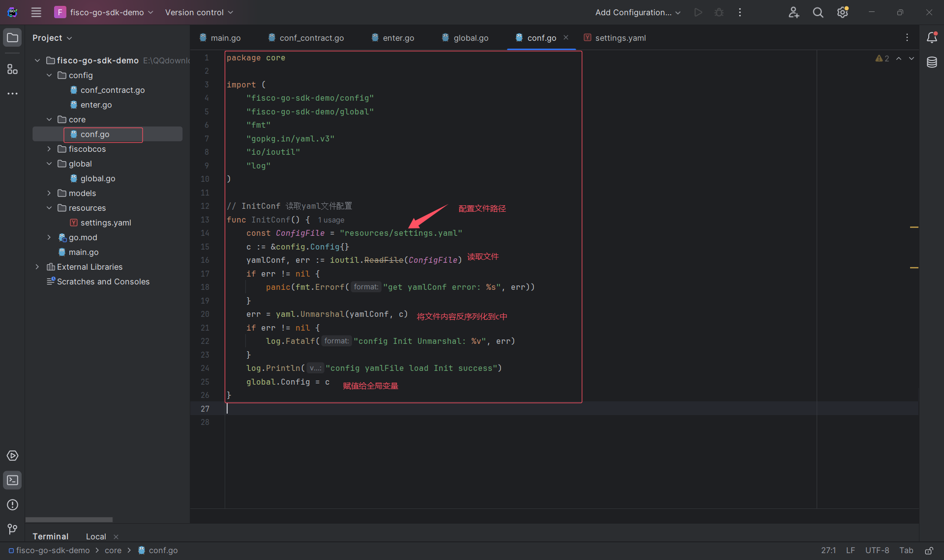Open the Structure tool window icon
Screen dimensions: 944x560
pyautogui.click(x=12, y=69)
